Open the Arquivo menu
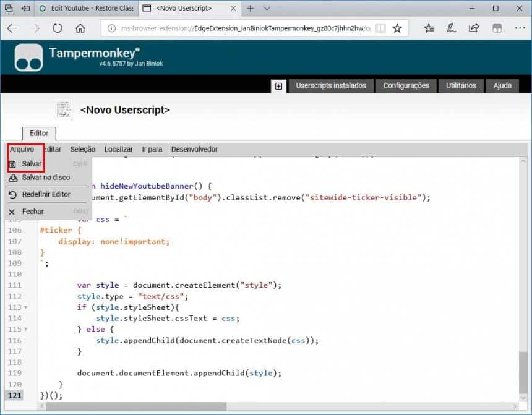532x415 pixels. [x=22, y=149]
